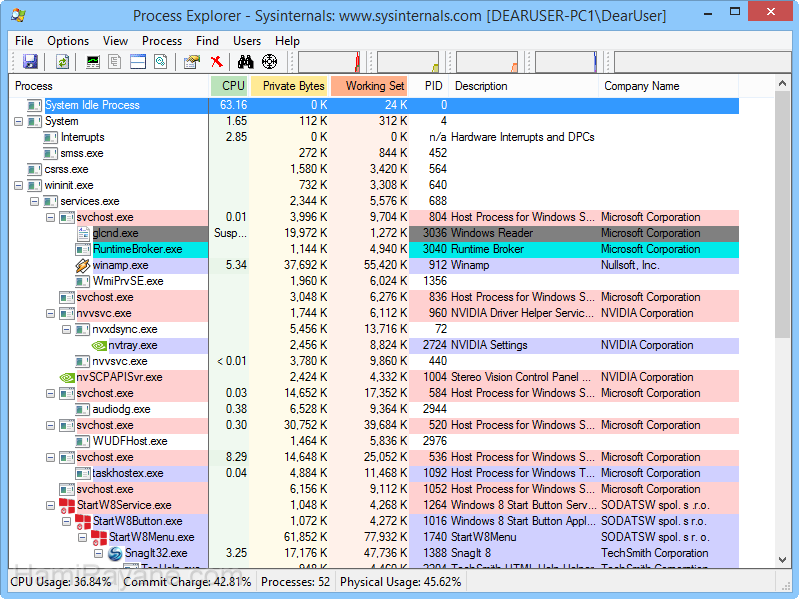Viewport: 799px width, 599px height.
Task: Collapse svchost.exe PID 804 node
Action: point(50,217)
